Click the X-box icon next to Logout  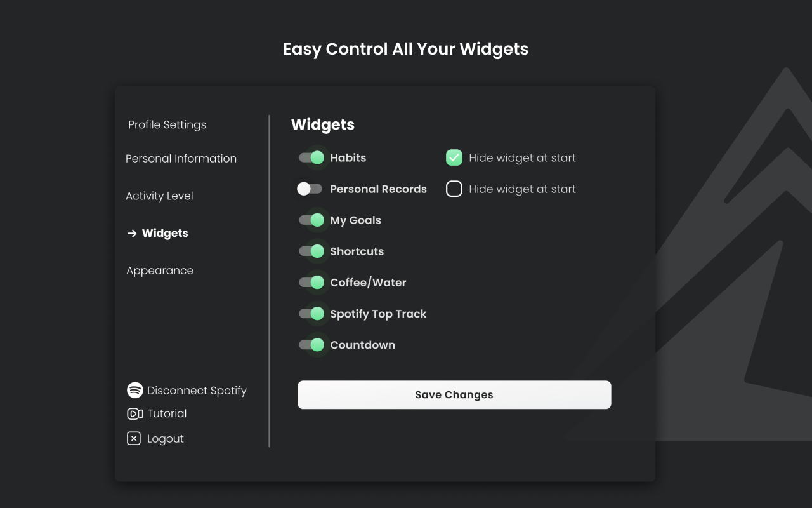pos(134,438)
